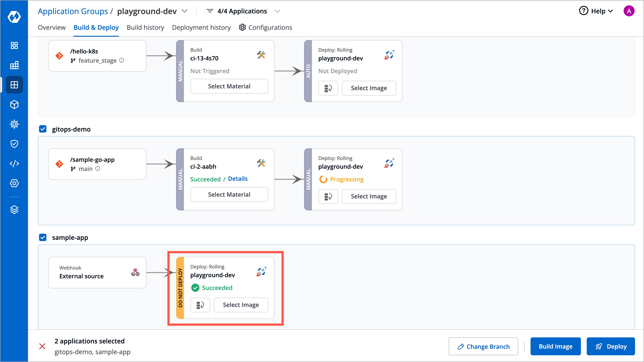Uncheck the gitops-demo application checkbox
This screenshot has height=362, width=644.
point(43,129)
